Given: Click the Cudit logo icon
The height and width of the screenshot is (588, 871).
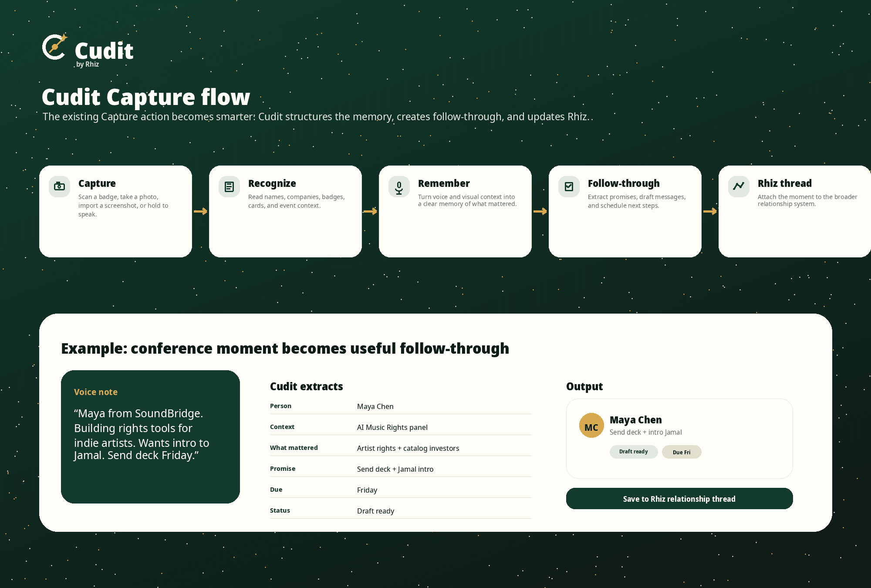Looking at the screenshot, I should [55, 47].
